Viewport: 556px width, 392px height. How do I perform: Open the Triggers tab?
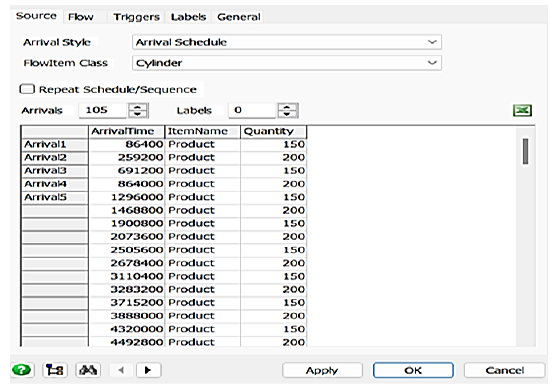coord(136,17)
